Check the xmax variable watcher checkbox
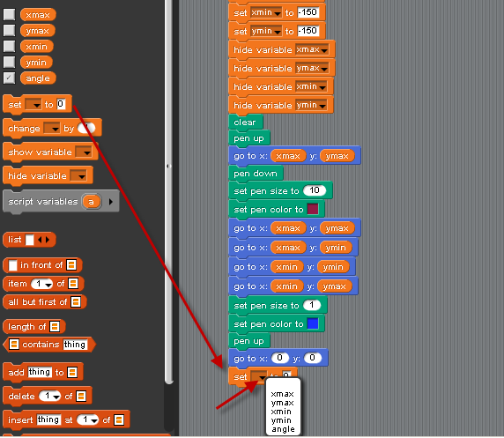 point(9,14)
